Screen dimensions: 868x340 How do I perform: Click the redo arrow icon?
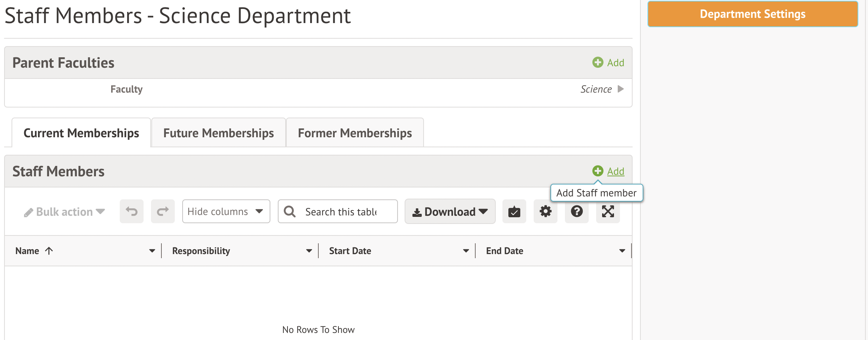click(163, 211)
